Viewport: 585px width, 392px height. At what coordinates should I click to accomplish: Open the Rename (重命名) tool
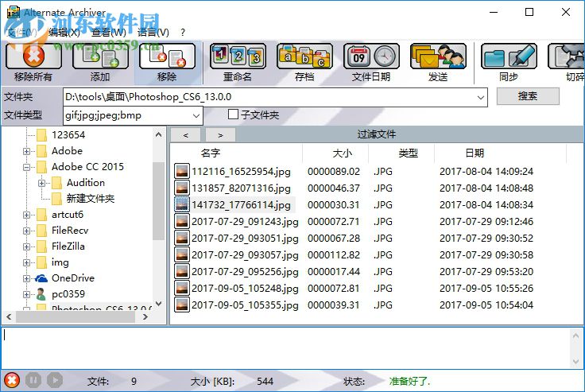coord(238,56)
